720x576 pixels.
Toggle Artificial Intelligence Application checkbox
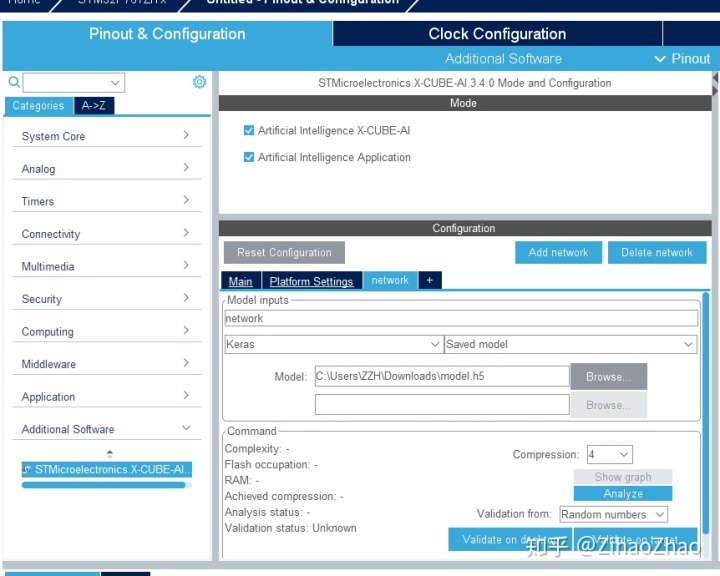[249, 158]
